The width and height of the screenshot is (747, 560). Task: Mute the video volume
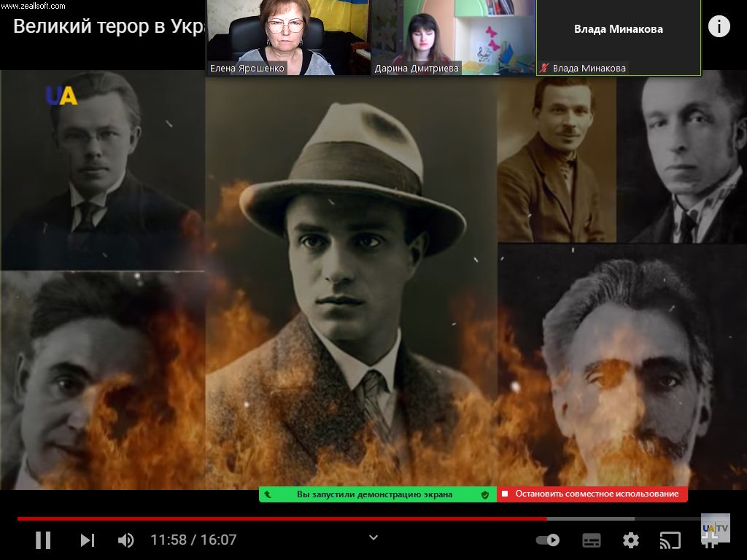(126, 540)
